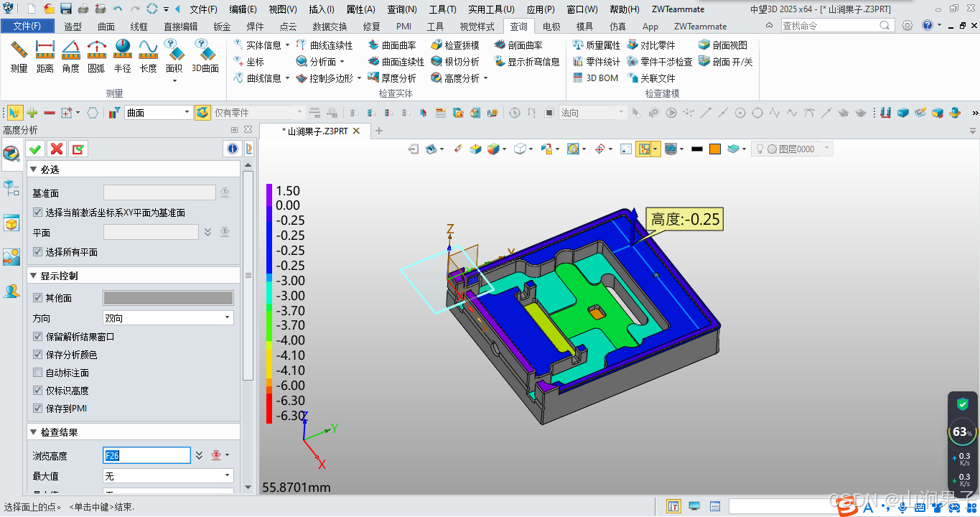Open the 方向 双向 dropdown
Image resolution: width=980 pixels, height=517 pixels.
[x=169, y=318]
